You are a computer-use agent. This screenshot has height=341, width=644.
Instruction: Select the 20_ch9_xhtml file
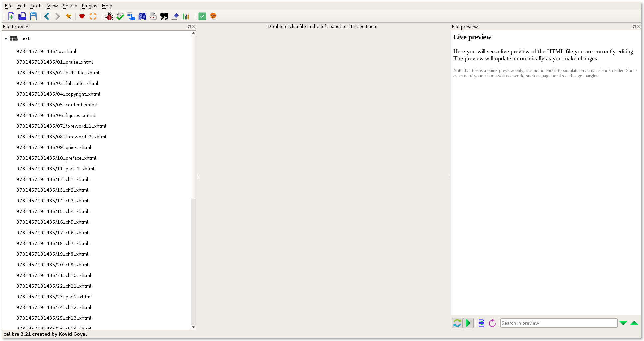(x=52, y=265)
